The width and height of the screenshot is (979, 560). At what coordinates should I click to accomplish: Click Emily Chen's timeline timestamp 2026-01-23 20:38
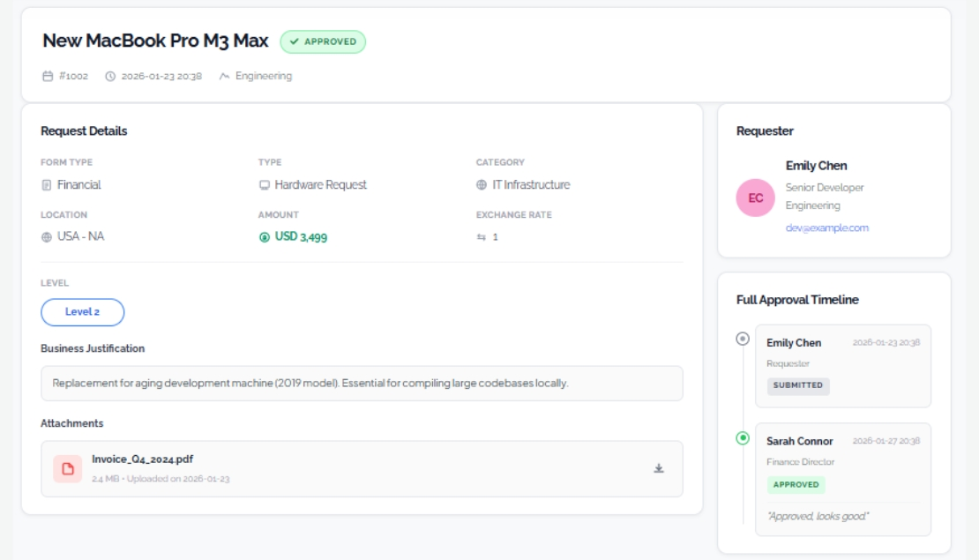(886, 343)
